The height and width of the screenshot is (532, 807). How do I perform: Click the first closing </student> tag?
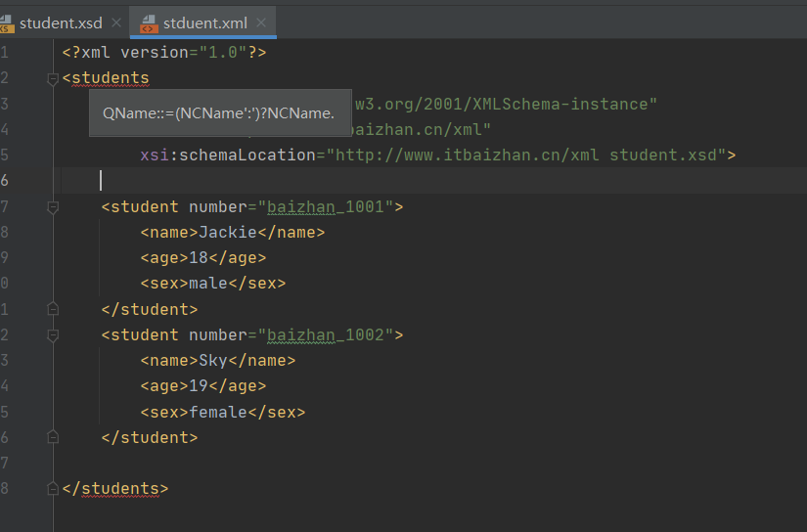click(x=150, y=309)
